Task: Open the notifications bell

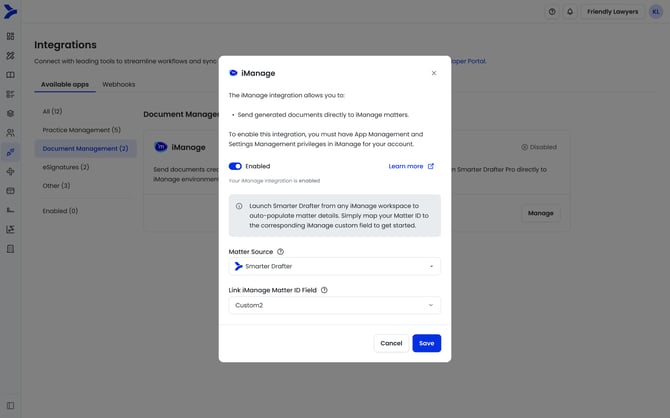Action: (570, 12)
